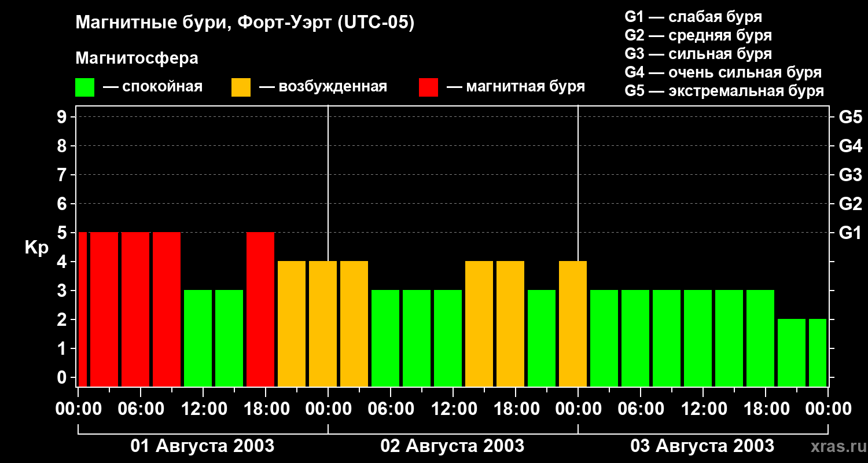This screenshot has height=463, width=868.
Task: Click the narrow final green bar at chart end
Action: [818, 352]
